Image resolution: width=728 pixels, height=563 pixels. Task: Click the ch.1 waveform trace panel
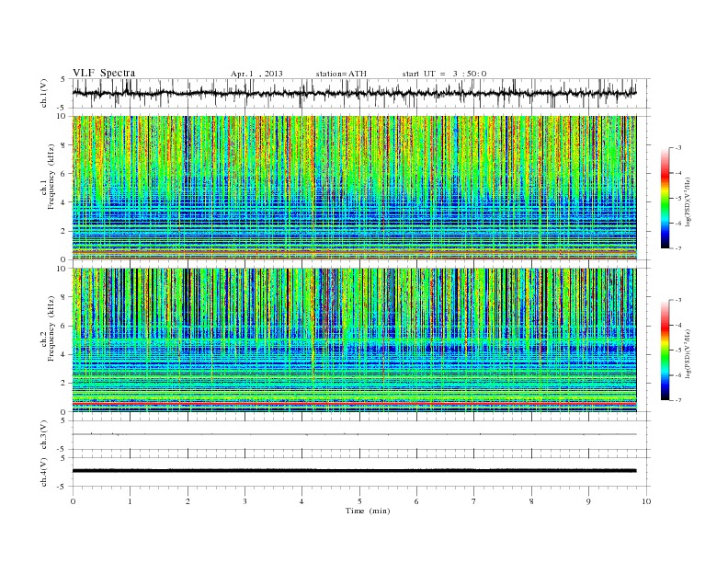pos(361,93)
